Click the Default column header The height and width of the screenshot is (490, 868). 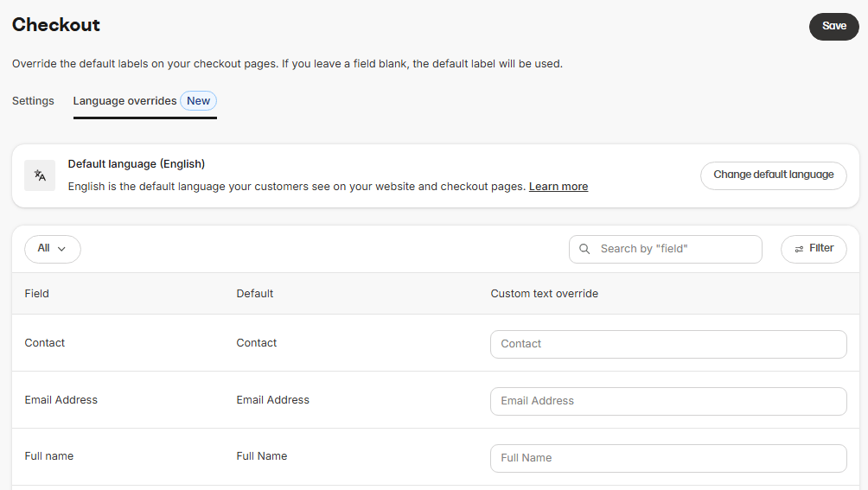(x=255, y=294)
